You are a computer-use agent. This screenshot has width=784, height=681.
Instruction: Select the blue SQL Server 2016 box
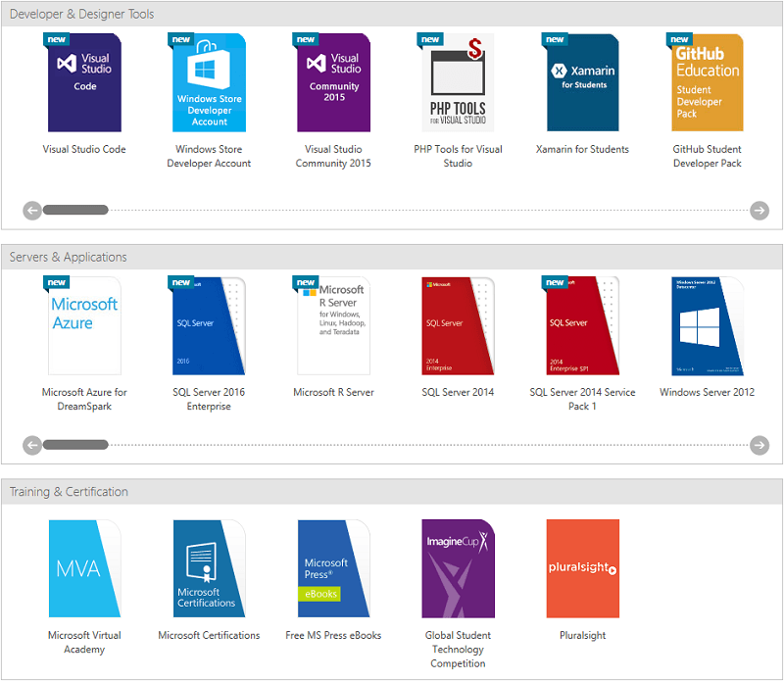209,325
